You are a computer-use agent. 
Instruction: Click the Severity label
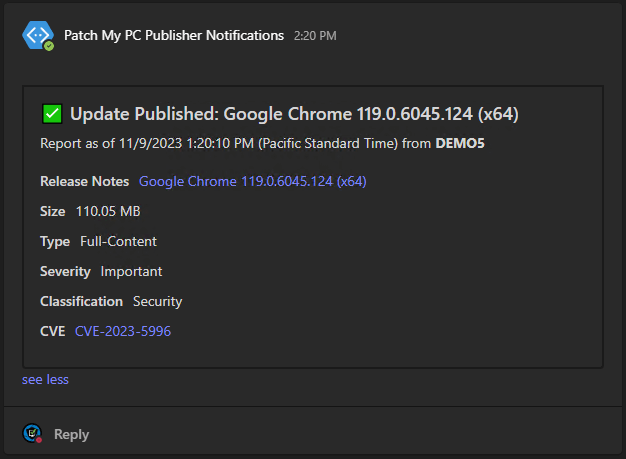pyautogui.click(x=65, y=271)
